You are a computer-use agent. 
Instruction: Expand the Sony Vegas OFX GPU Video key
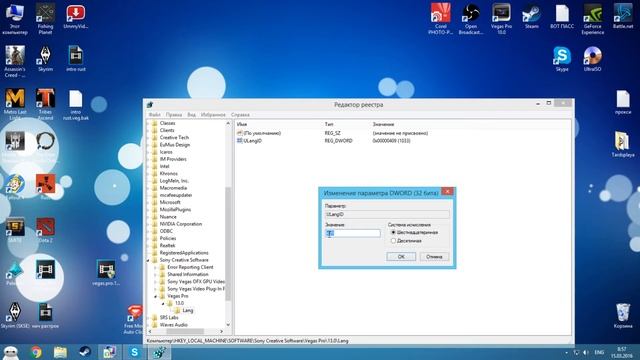coord(156,282)
